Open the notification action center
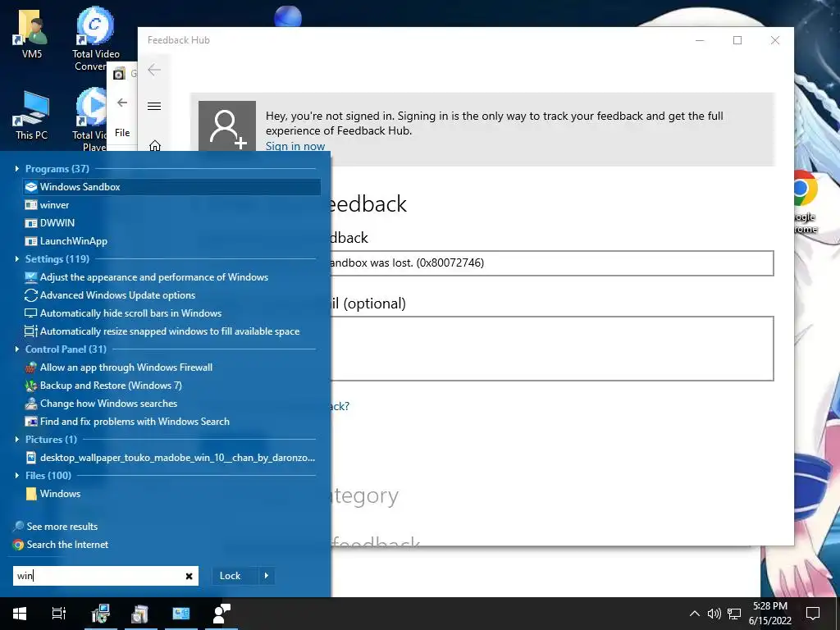The height and width of the screenshot is (630, 840). point(813,614)
